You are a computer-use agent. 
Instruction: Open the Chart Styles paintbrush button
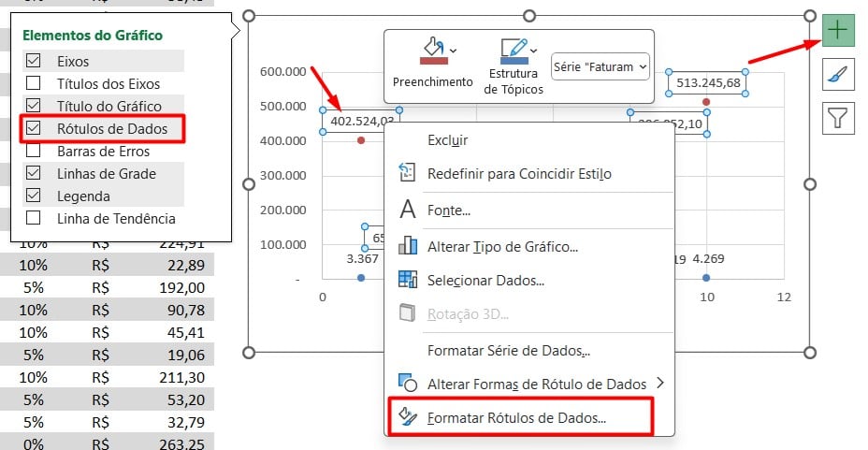pyautogui.click(x=838, y=74)
